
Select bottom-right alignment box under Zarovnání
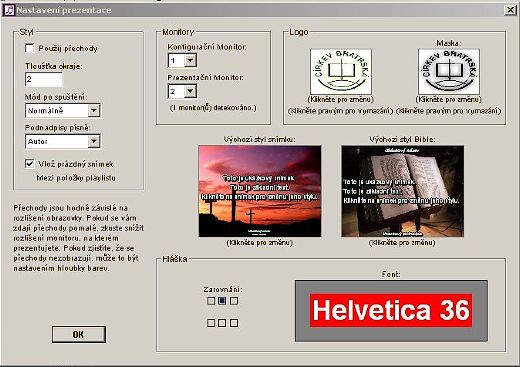click(x=234, y=323)
